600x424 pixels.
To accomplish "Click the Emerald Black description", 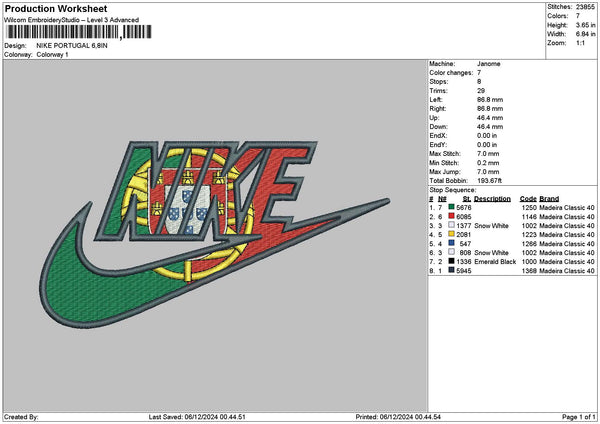I will coord(495,262).
